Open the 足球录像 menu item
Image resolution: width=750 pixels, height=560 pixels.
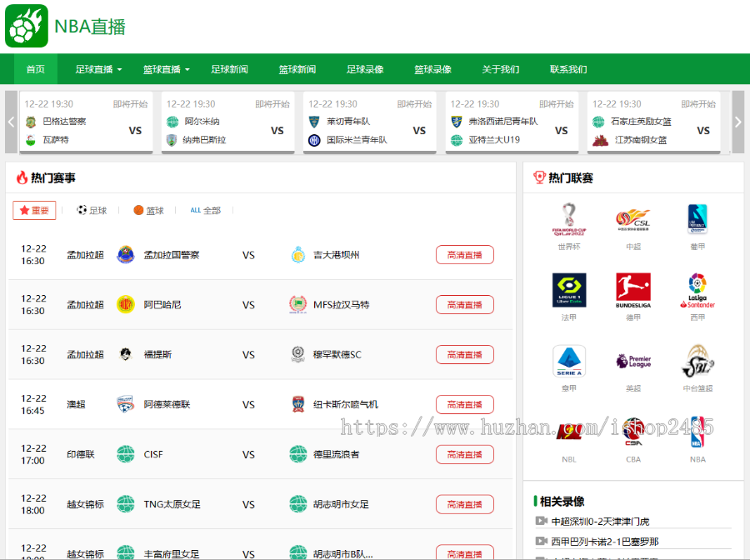pyautogui.click(x=366, y=69)
